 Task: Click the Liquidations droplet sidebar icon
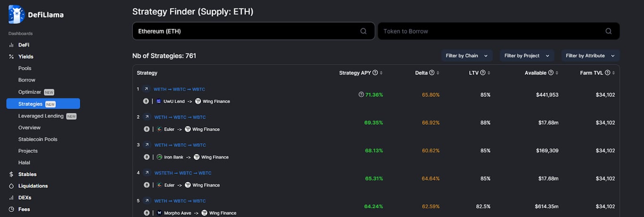(x=11, y=186)
